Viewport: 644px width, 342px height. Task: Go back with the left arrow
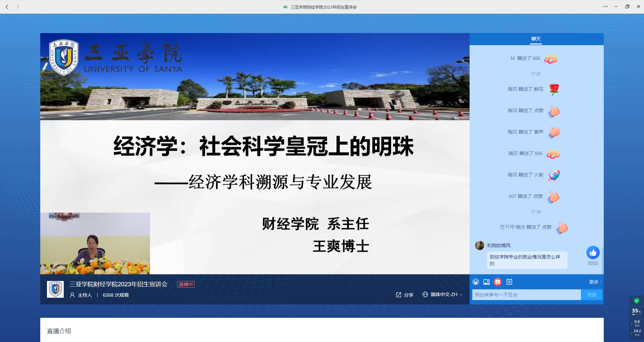[7, 7]
